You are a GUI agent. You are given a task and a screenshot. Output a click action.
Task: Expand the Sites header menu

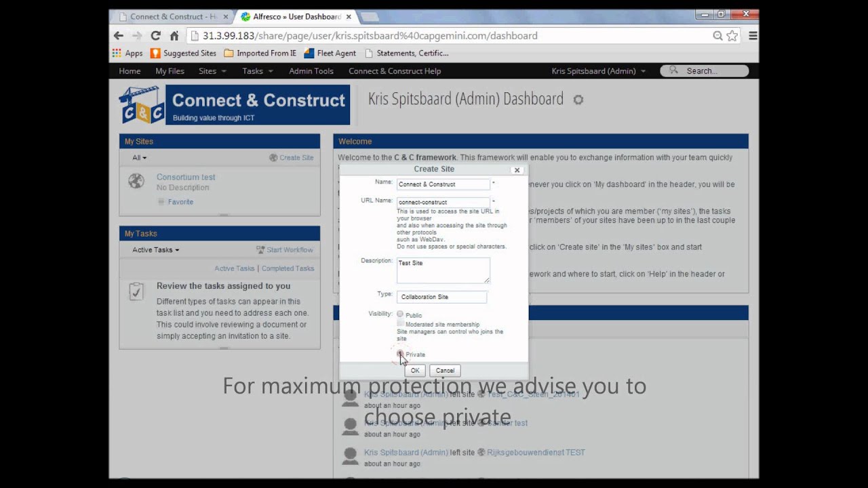tap(213, 71)
